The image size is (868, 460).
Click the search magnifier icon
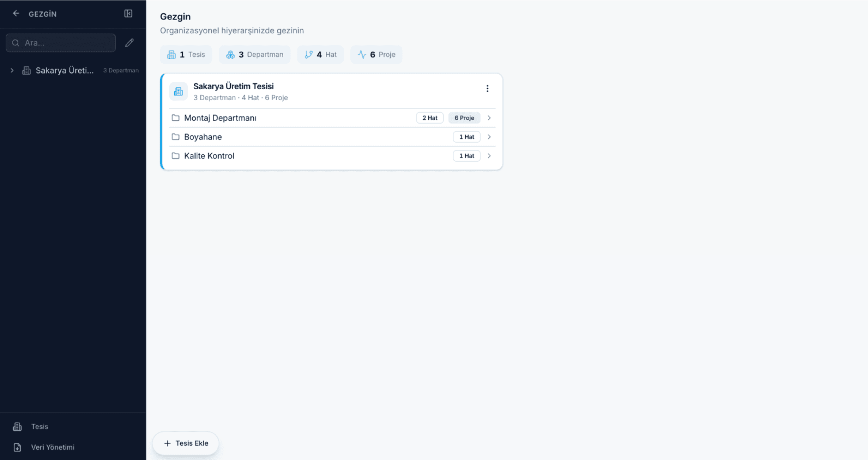[16, 43]
